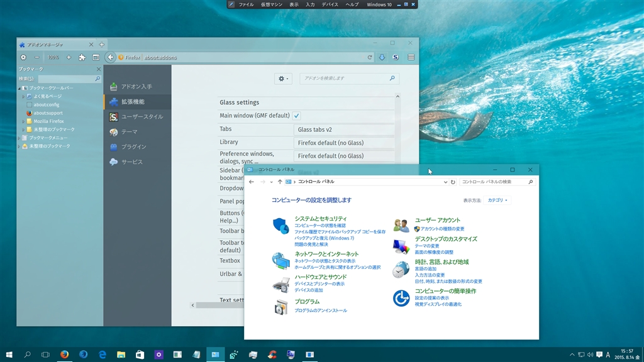The image size is (644, 362).
Task: Open the Tabs "Glass tabs v2" dropdown
Action: [343, 129]
